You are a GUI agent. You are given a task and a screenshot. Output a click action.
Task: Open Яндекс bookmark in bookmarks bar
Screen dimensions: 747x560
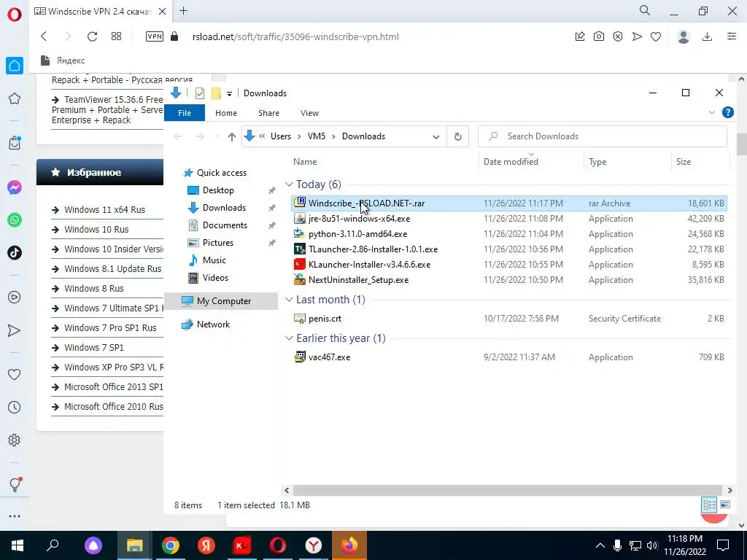[x=63, y=61]
